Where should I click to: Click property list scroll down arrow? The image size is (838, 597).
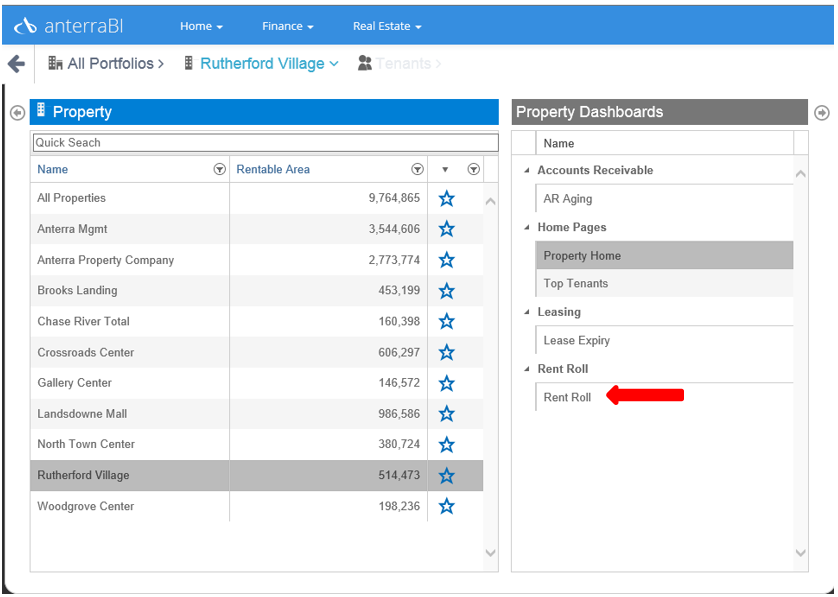coord(491,553)
